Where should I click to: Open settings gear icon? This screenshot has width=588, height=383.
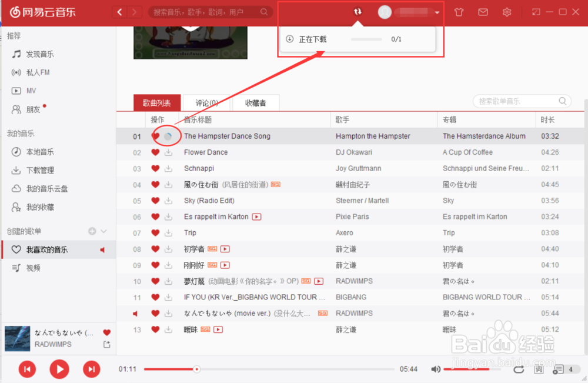(x=507, y=12)
